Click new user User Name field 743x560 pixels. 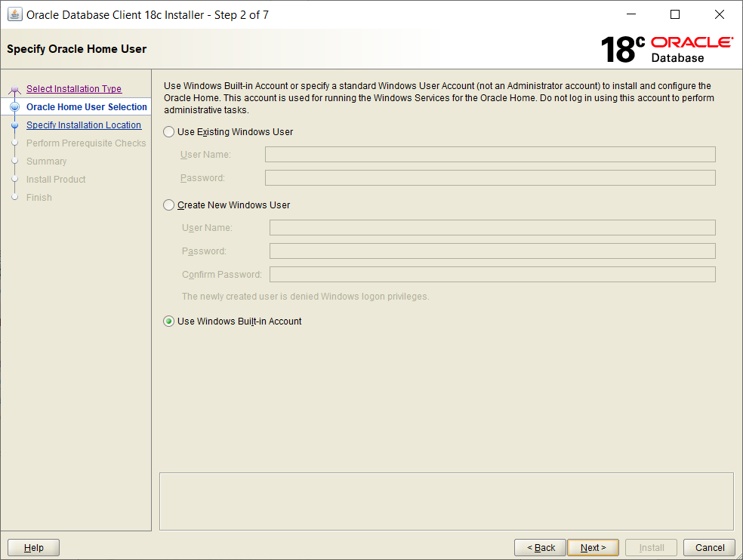click(x=492, y=227)
